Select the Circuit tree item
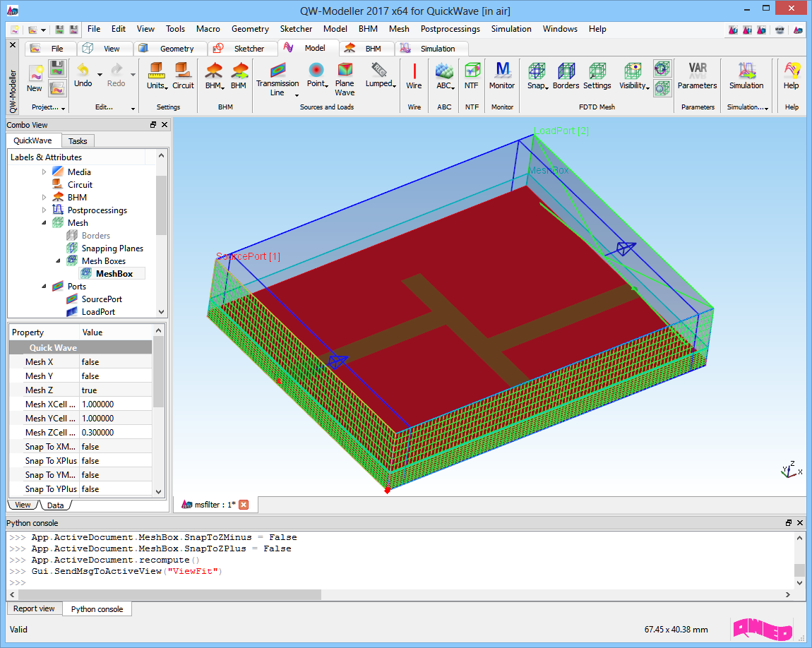 [80, 185]
